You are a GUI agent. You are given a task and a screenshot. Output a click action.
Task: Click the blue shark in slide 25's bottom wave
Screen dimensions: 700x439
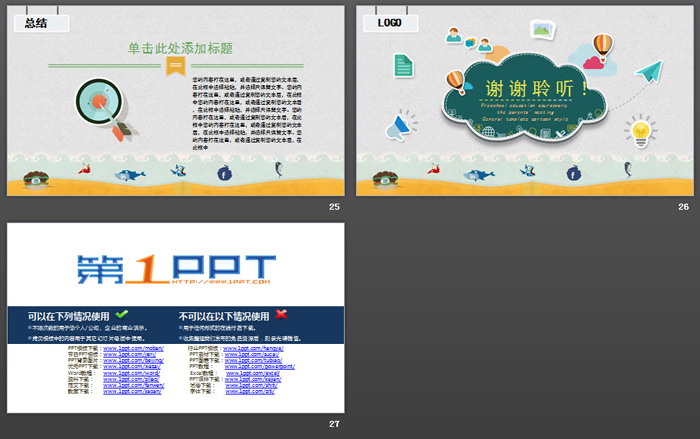(x=127, y=175)
